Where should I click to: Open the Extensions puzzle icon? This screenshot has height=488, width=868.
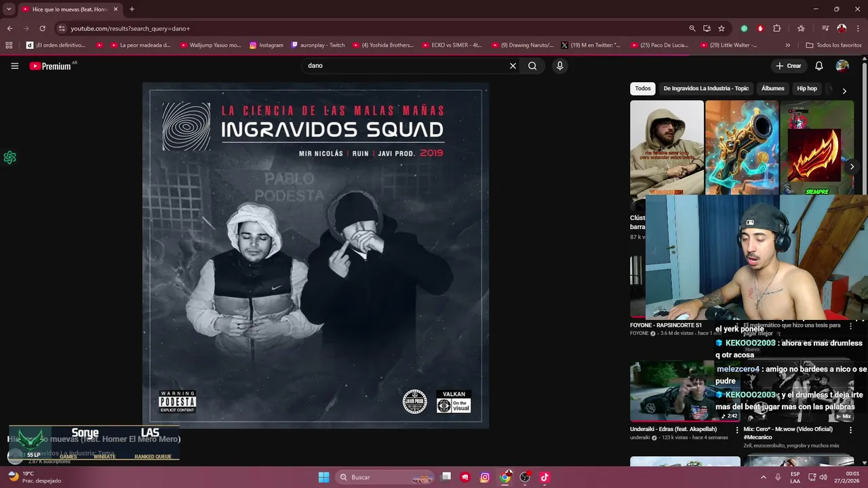coord(777,28)
